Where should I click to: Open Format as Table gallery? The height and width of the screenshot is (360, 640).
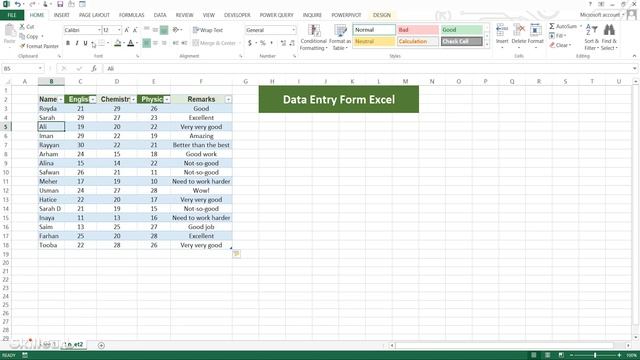tap(340, 38)
